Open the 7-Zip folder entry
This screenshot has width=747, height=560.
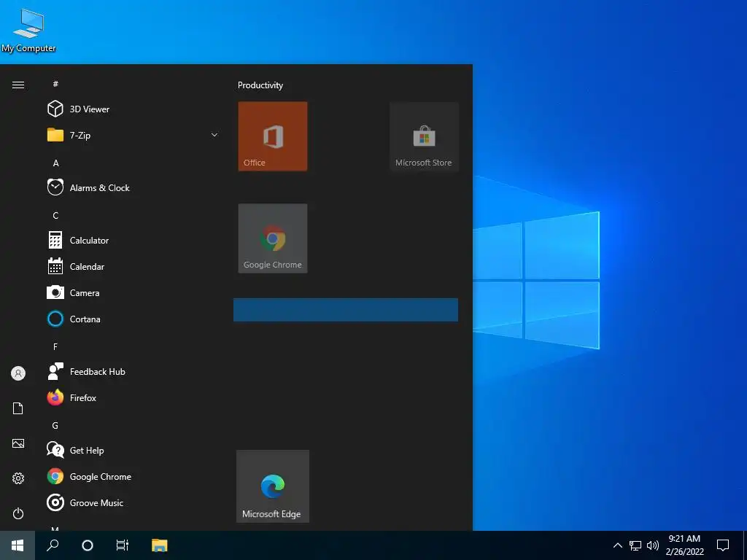(x=133, y=135)
